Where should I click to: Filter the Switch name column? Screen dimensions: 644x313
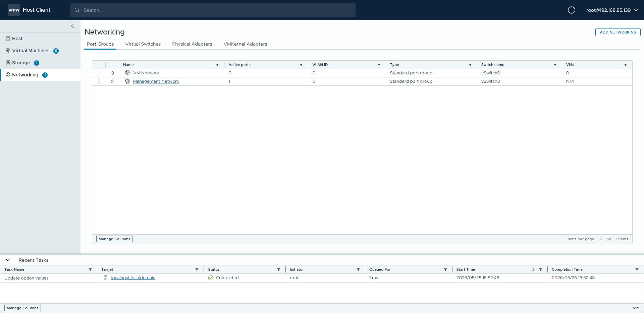tap(555, 65)
